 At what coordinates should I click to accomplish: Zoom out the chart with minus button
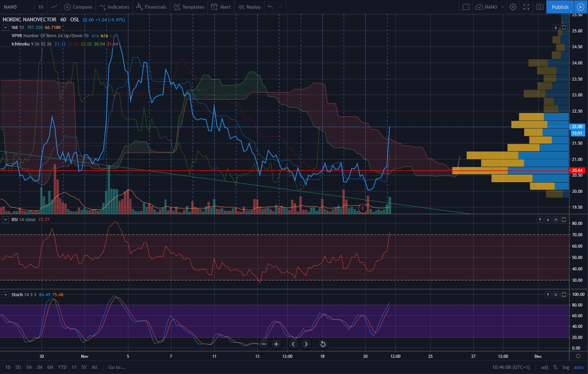point(264,344)
